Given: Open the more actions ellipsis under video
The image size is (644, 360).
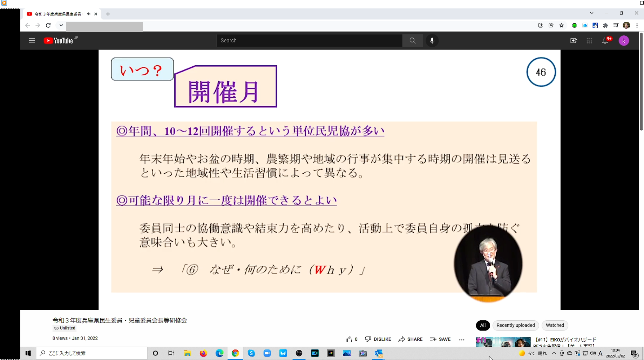Looking at the screenshot, I should [462, 340].
